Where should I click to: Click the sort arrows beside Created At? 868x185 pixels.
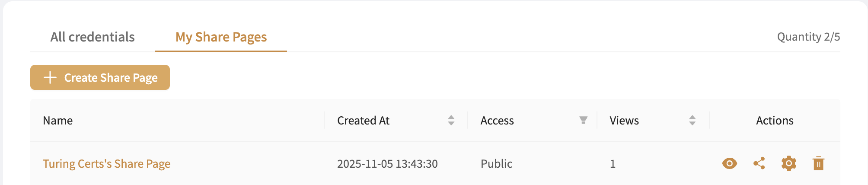(451, 120)
